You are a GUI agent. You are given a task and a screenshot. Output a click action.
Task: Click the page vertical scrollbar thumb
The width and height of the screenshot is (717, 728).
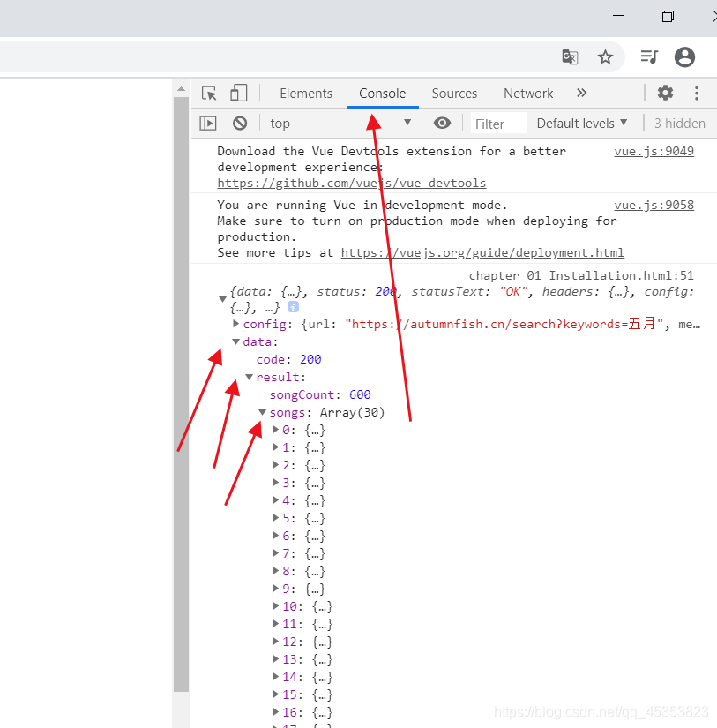tap(181, 394)
